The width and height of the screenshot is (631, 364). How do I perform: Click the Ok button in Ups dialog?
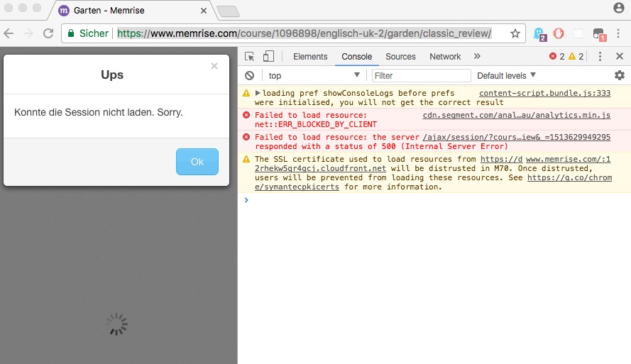[197, 162]
